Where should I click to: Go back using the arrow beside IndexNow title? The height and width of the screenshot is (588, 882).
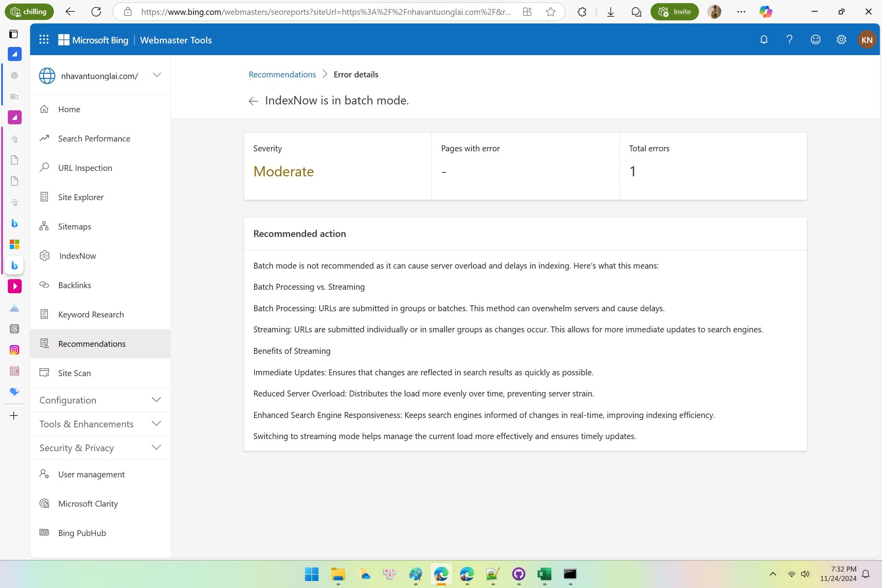click(253, 101)
